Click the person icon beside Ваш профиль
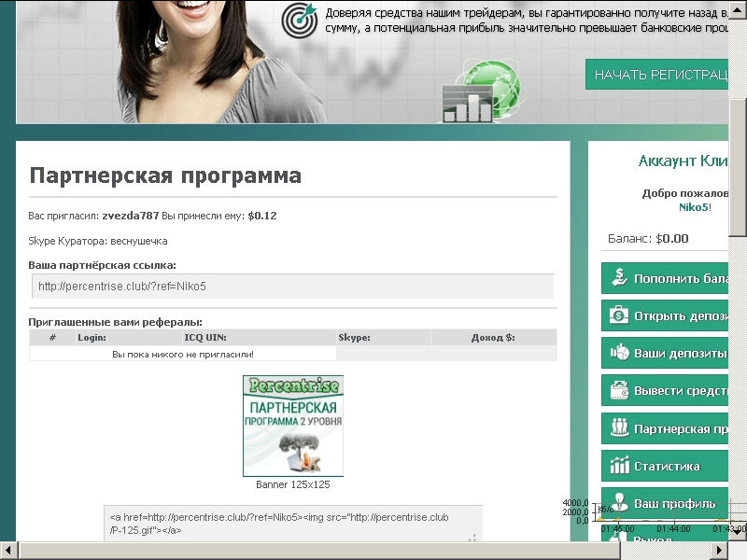 click(619, 502)
